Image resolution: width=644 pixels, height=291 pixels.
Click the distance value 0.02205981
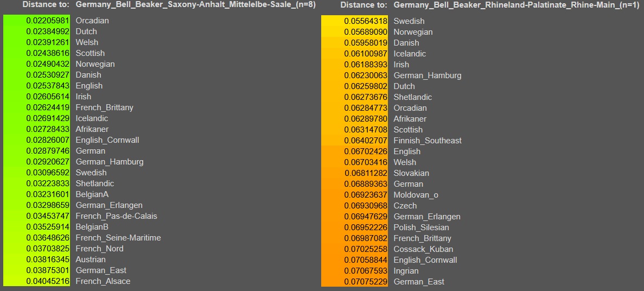click(x=48, y=21)
